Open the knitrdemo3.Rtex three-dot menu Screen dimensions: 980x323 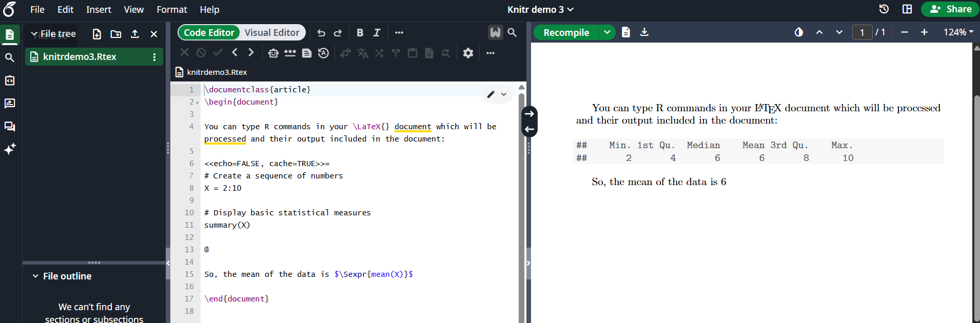[154, 57]
